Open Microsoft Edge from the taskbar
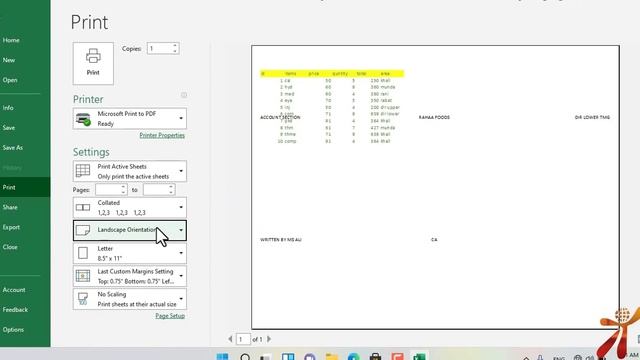 (x=353, y=357)
